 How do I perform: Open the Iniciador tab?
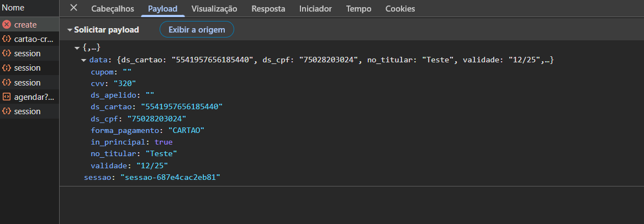(315, 9)
